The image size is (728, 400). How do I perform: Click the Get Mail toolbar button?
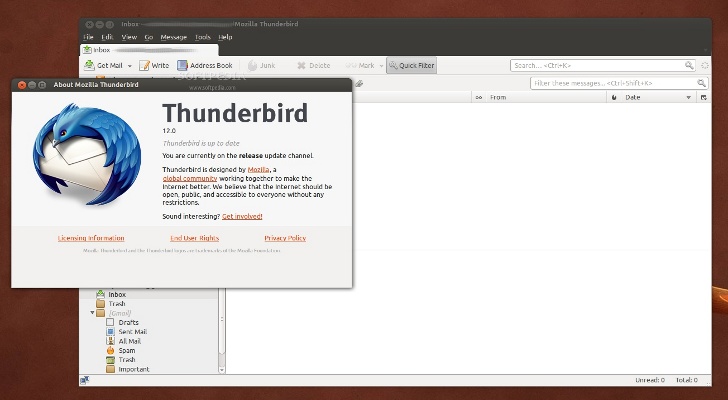(104, 65)
